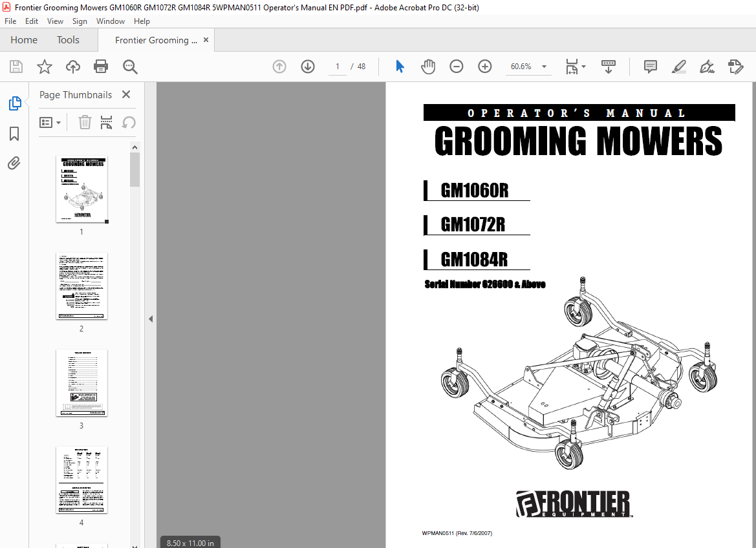Select page 1 thumbnail
This screenshot has width=756, height=548.
click(81, 189)
